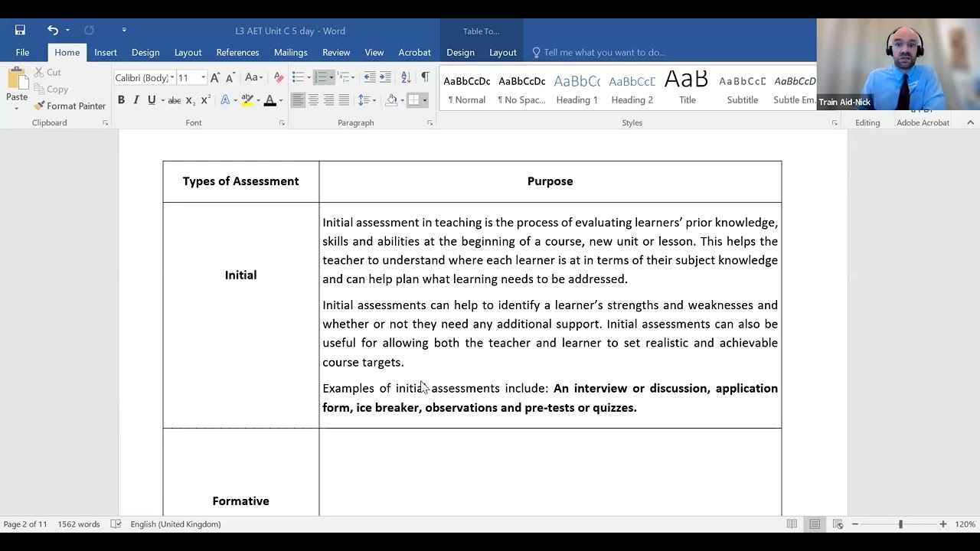Increase paragraph indent
The height and width of the screenshot is (551, 980).
point(385,77)
